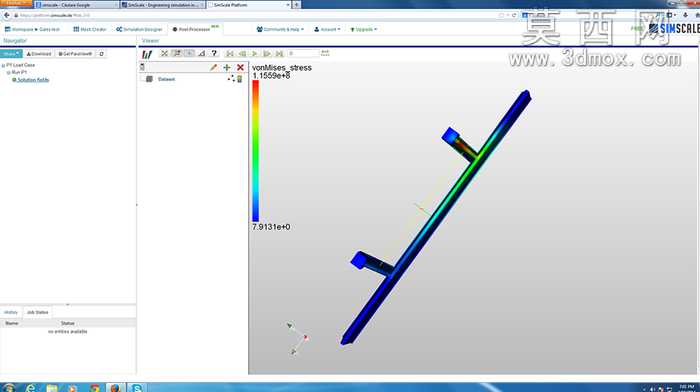Click the scatter points representation icon for Dataset
Viewport: 700px width, 392px height.
(231, 79)
